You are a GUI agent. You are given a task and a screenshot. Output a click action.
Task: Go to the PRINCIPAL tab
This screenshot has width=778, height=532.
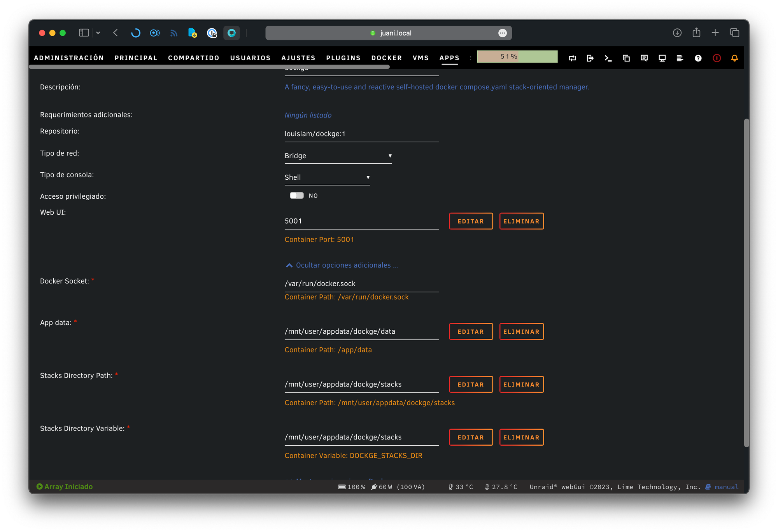136,58
